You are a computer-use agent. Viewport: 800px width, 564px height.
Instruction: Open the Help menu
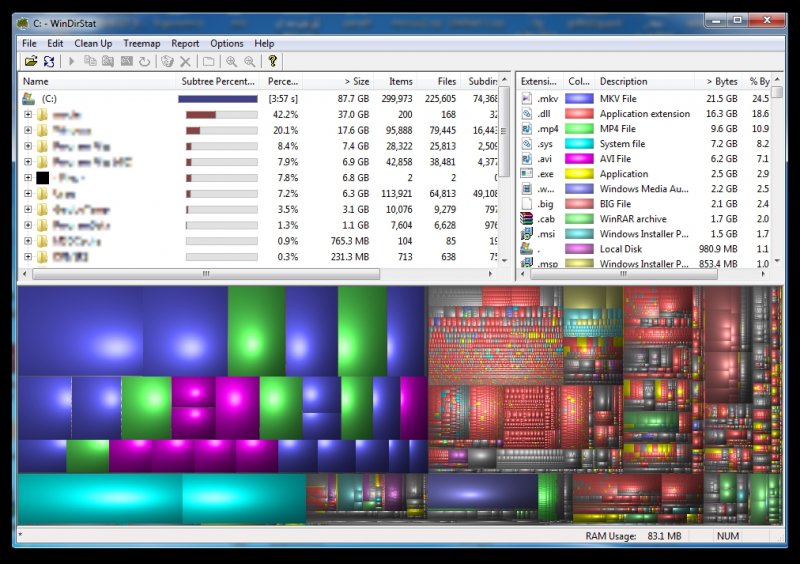264,43
